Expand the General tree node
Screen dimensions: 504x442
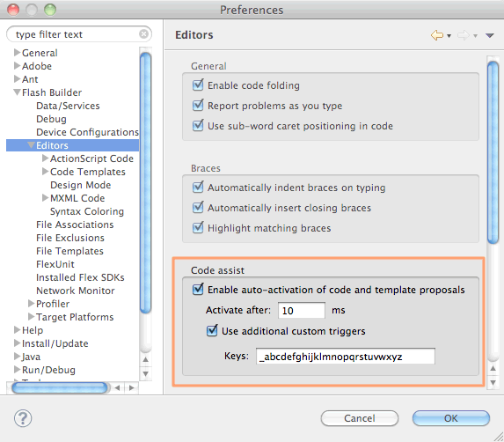pos(18,53)
